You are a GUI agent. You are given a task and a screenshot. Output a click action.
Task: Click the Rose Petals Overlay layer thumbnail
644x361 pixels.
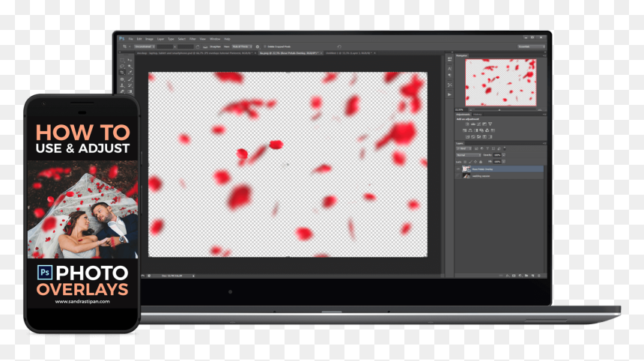(x=467, y=169)
